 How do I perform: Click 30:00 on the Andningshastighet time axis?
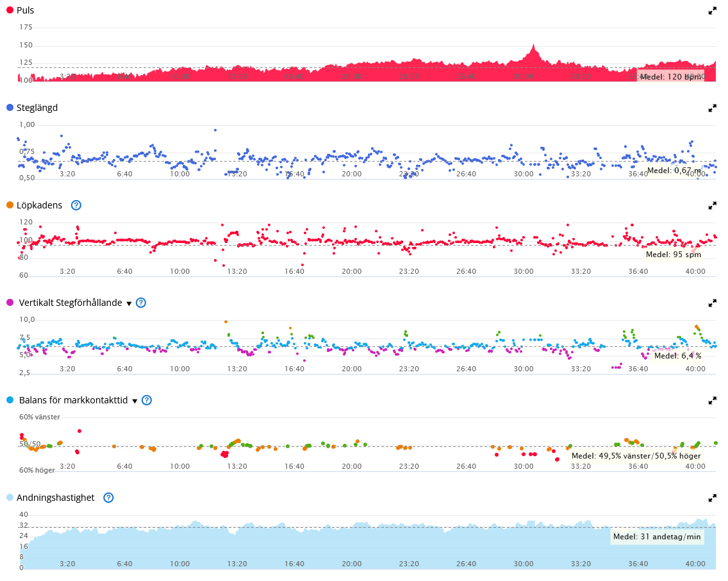[523, 564]
